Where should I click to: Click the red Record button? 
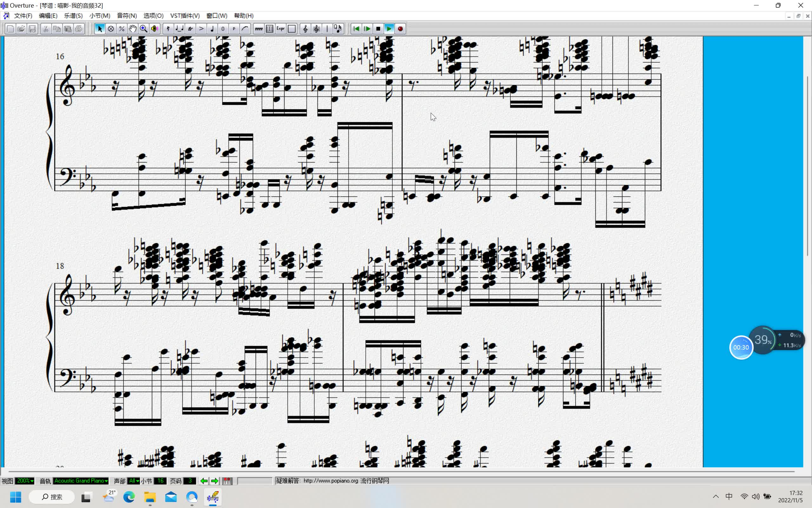click(x=400, y=29)
